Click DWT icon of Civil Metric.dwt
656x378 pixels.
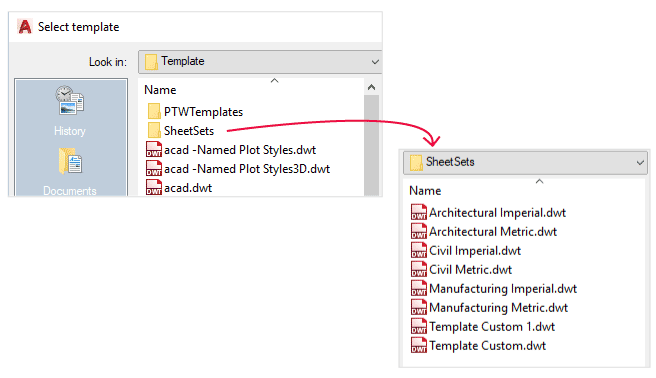pos(418,269)
